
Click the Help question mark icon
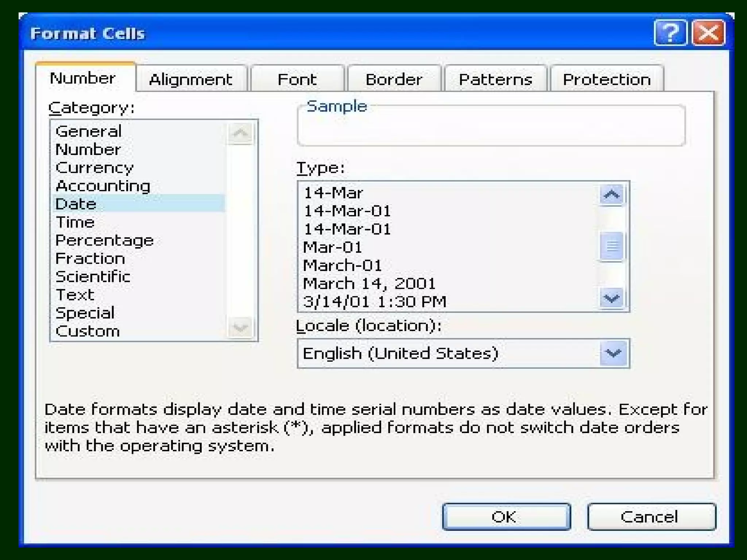[670, 33]
